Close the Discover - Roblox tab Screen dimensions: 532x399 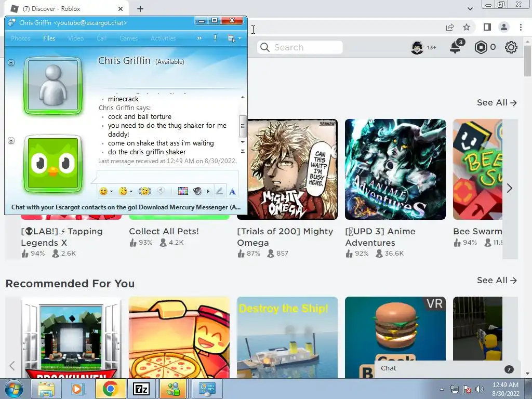point(121,9)
